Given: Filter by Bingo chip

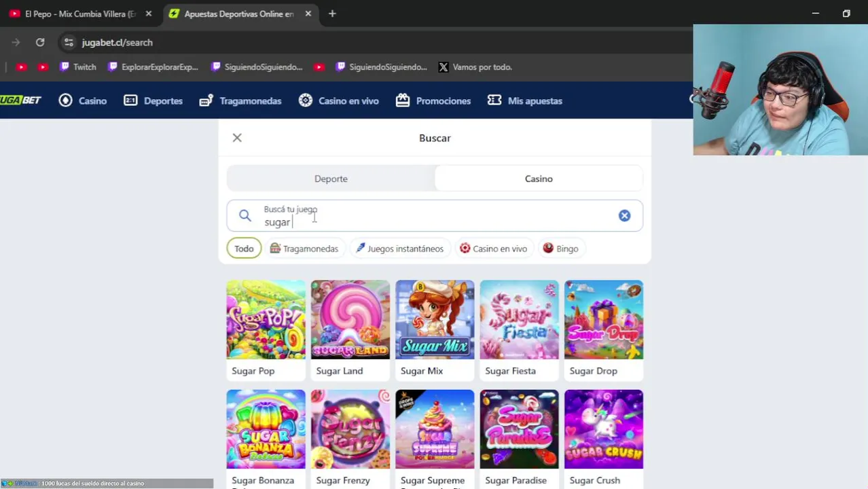Looking at the screenshot, I should click(560, 249).
